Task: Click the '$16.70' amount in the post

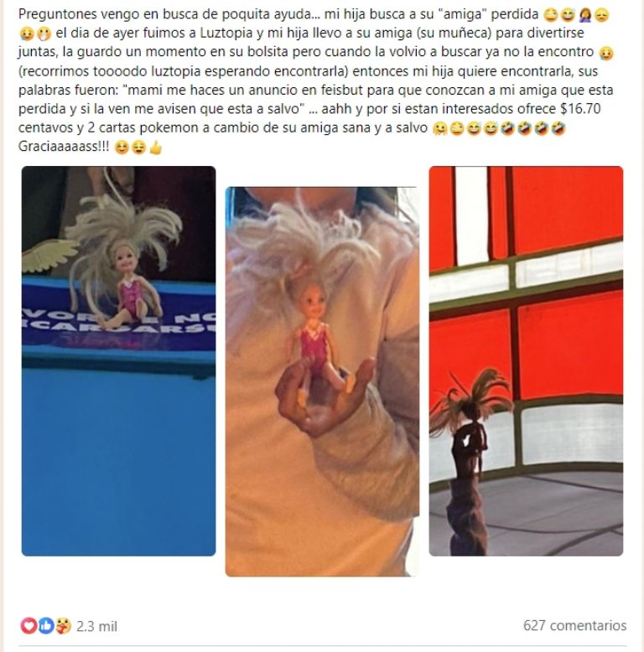Action: tap(580, 109)
